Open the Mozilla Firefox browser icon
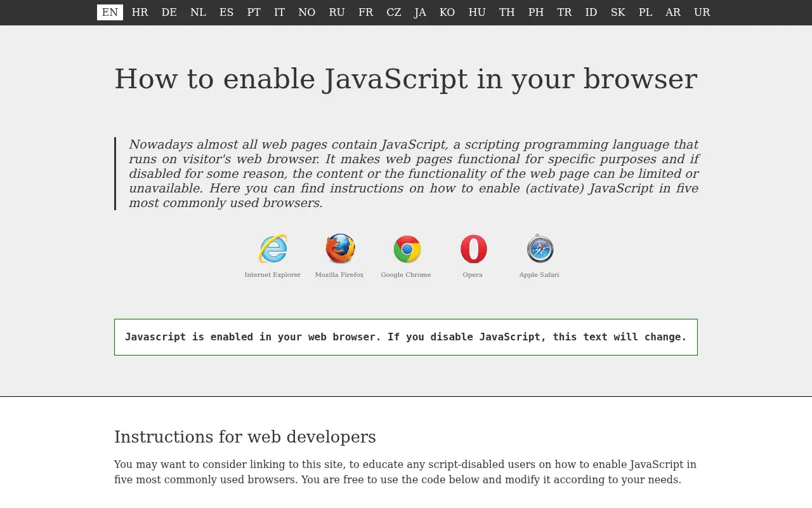The height and width of the screenshot is (508, 812). 340,248
